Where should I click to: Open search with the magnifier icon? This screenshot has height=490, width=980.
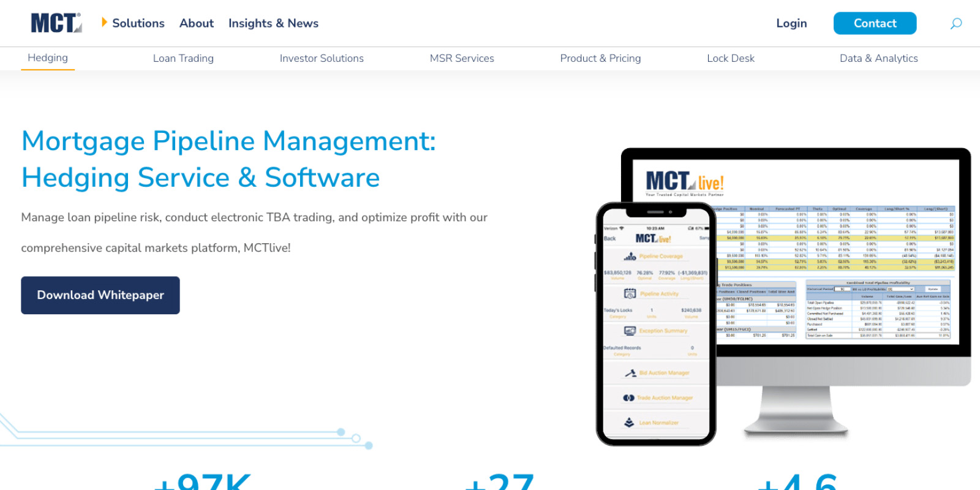pyautogui.click(x=956, y=23)
